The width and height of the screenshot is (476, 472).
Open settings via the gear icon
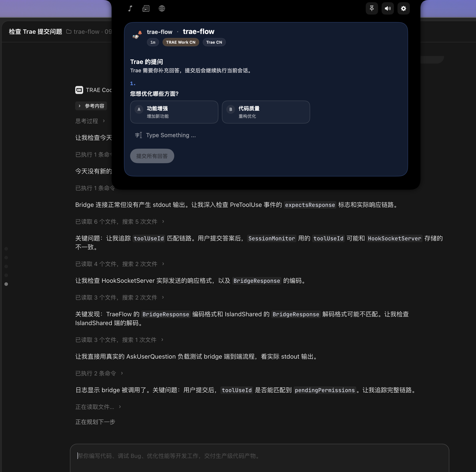click(404, 9)
